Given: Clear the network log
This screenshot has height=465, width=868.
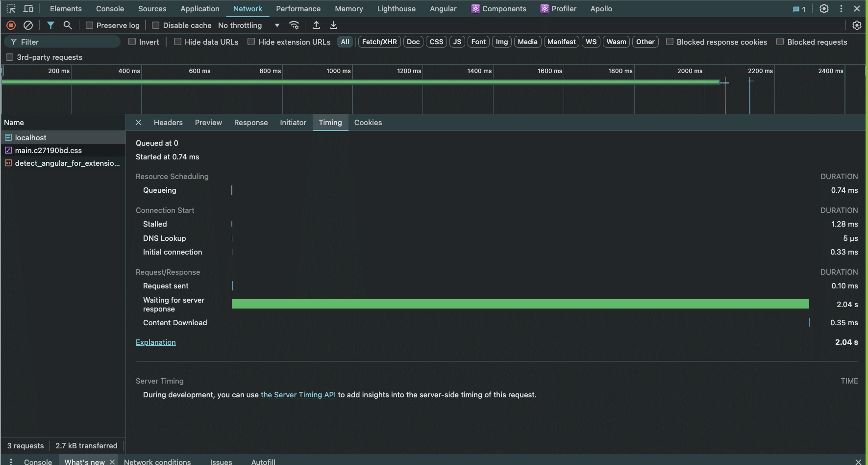Looking at the screenshot, I should [28, 25].
